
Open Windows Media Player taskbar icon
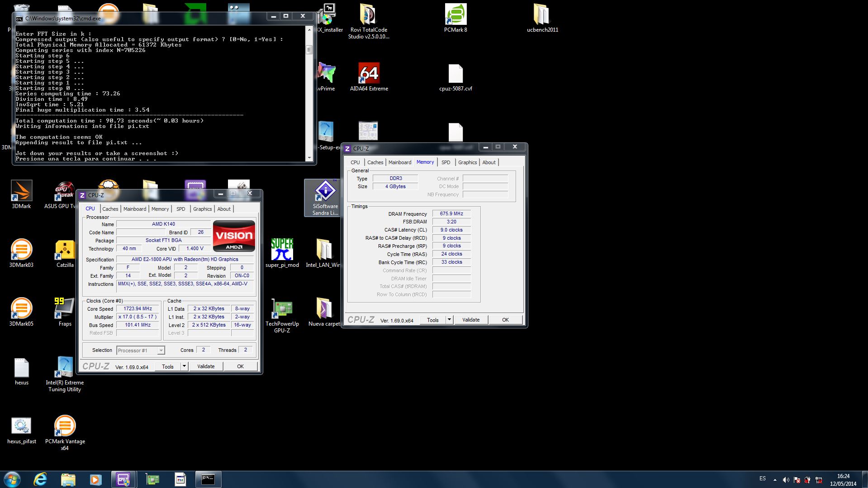(x=95, y=479)
